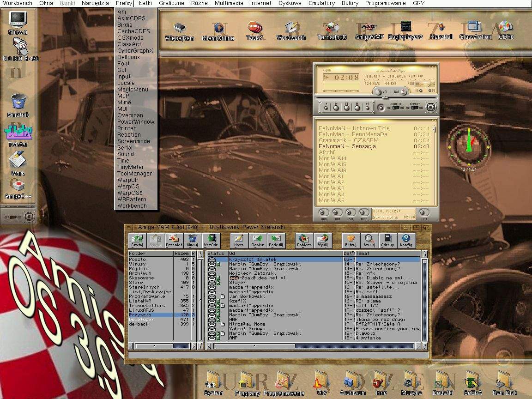Open the Twister desktop icon
The height and width of the screenshot is (399, 532).
pyautogui.click(x=18, y=136)
